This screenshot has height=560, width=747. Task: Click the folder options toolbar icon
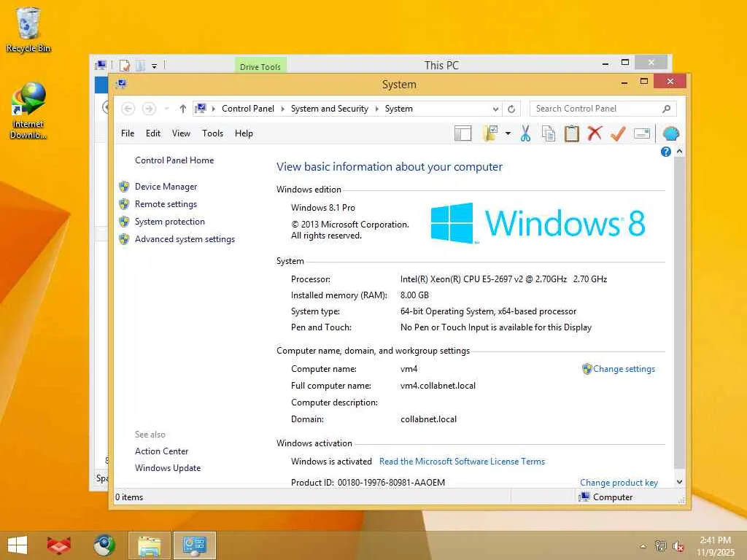490,133
